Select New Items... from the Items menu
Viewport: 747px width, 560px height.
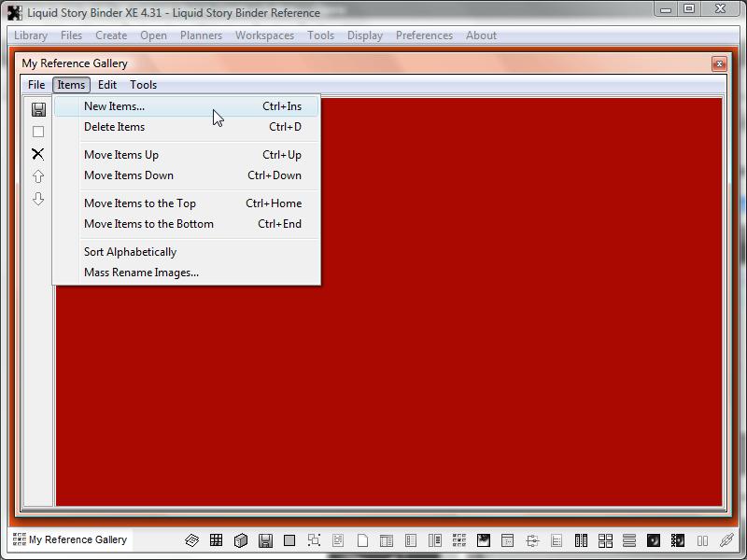coord(114,106)
